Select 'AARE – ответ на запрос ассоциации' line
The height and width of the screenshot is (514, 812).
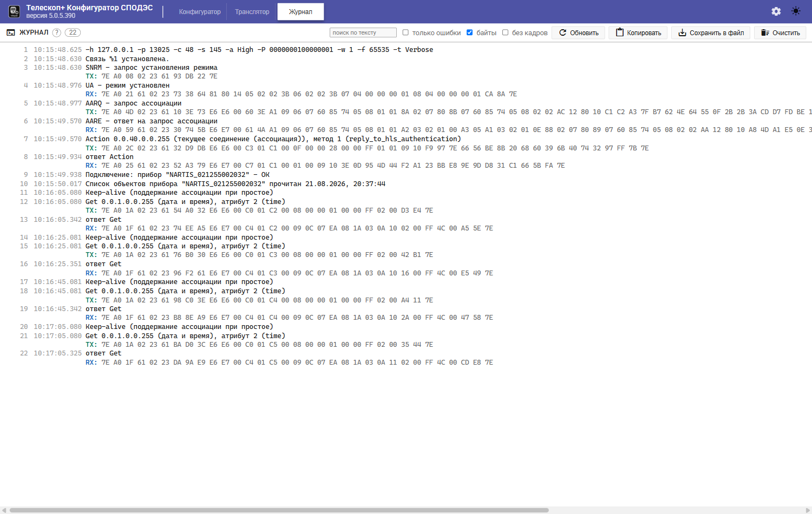click(152, 121)
